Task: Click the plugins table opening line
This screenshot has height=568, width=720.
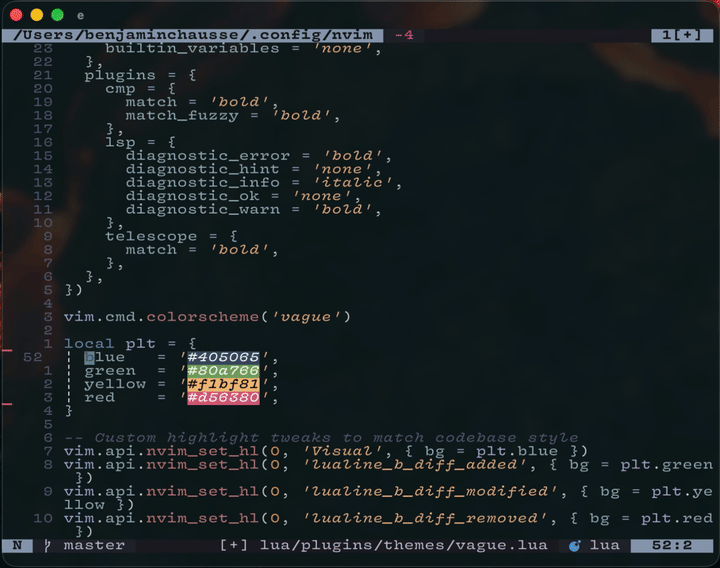Action: coord(140,75)
